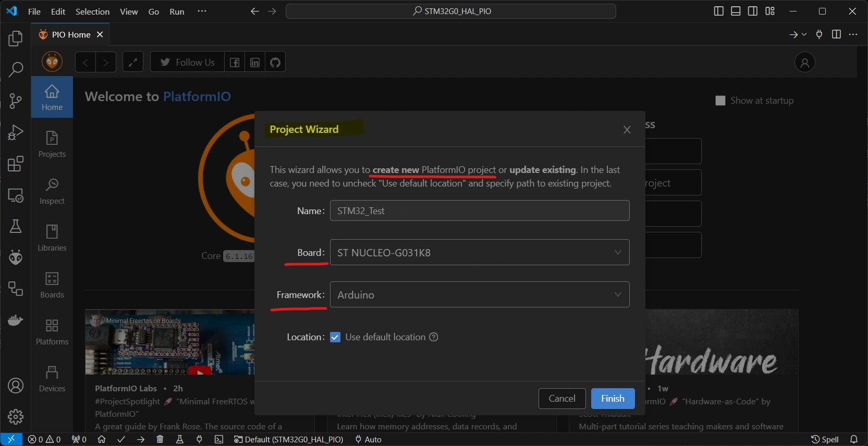The width and height of the screenshot is (868, 446).
Task: Open the remote window indicator
Action: pyautogui.click(x=11, y=439)
